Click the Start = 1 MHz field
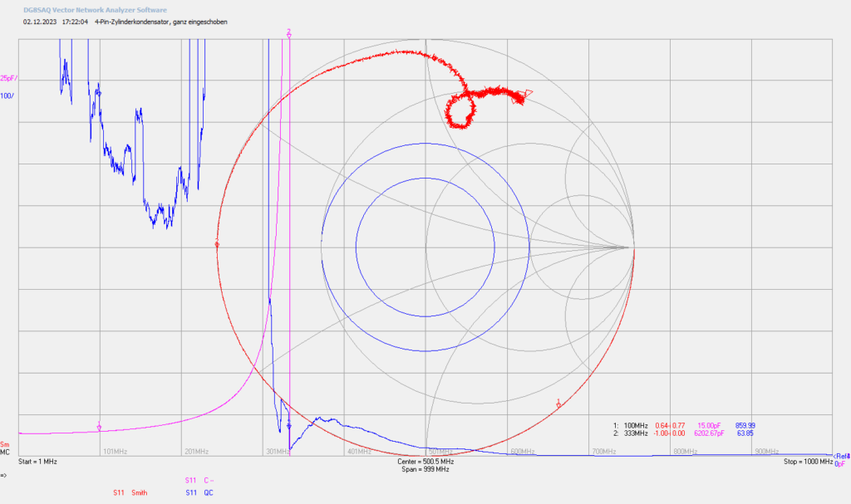 point(37,462)
